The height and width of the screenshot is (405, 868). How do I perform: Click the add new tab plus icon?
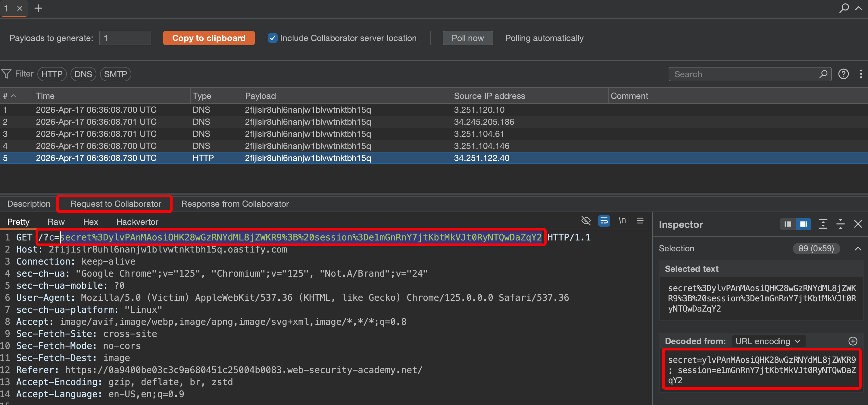coord(39,8)
